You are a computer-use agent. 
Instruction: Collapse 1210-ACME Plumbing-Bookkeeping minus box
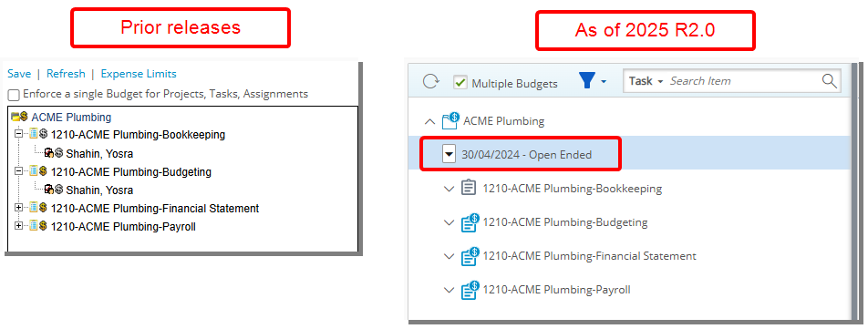pyautogui.click(x=19, y=134)
